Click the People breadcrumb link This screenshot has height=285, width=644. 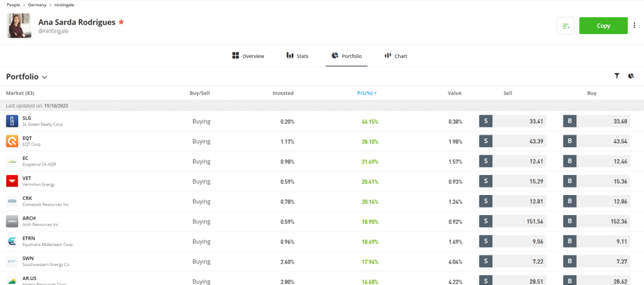[13, 4]
